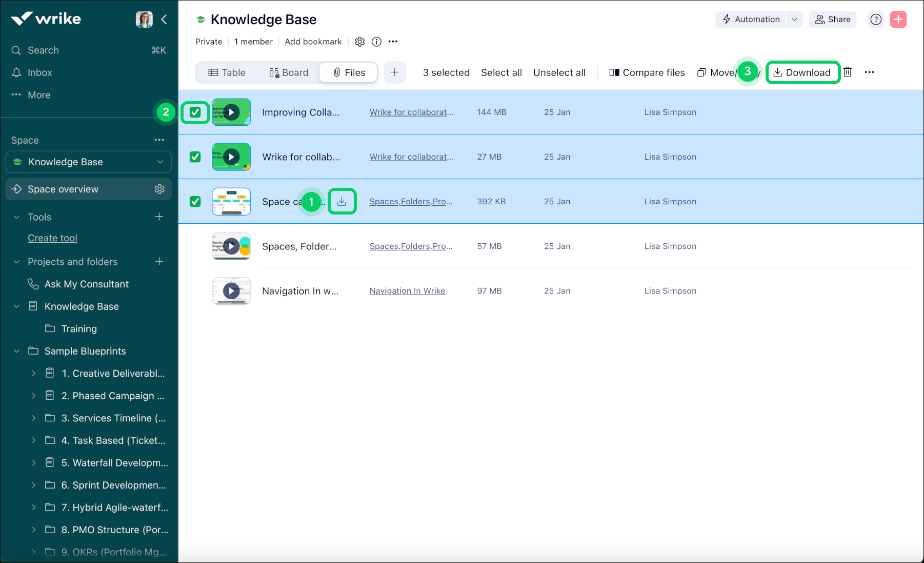Switch to the Board view tab
Screen dimensions: 924x563
(x=289, y=72)
